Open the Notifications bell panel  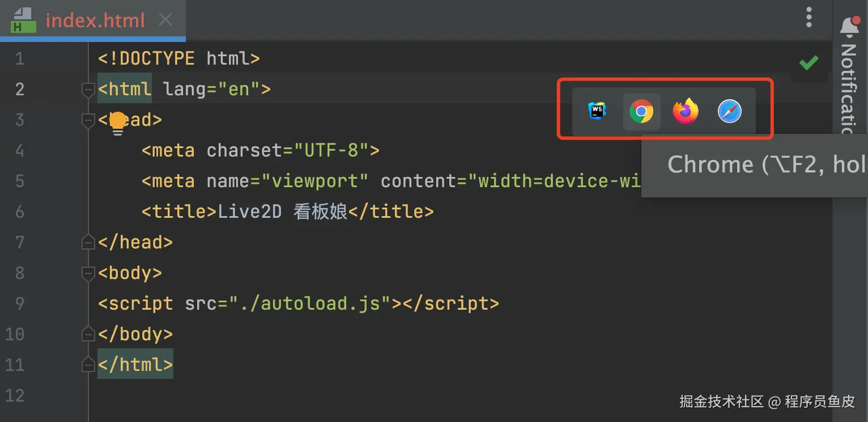(849, 26)
